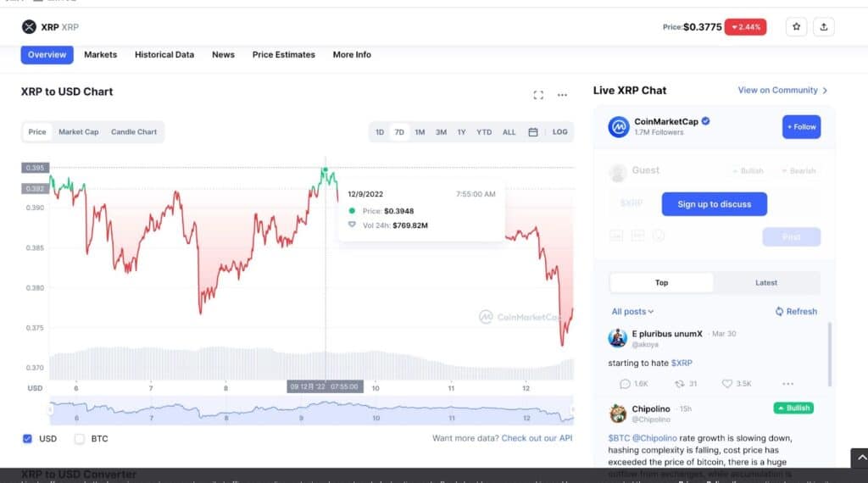Open the calendar date range picker
868x483 pixels.
click(533, 132)
